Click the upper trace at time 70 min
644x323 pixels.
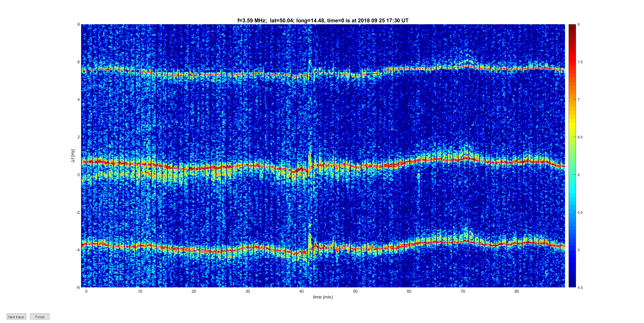point(463,67)
